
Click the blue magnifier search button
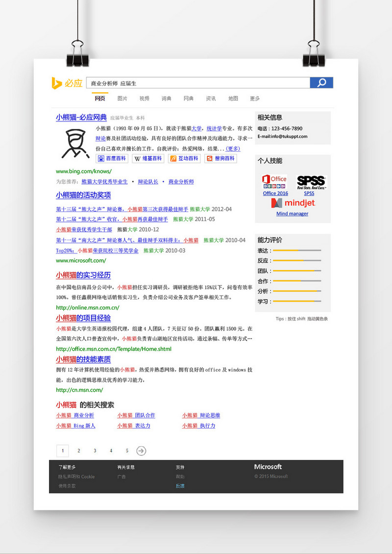[x=321, y=83]
